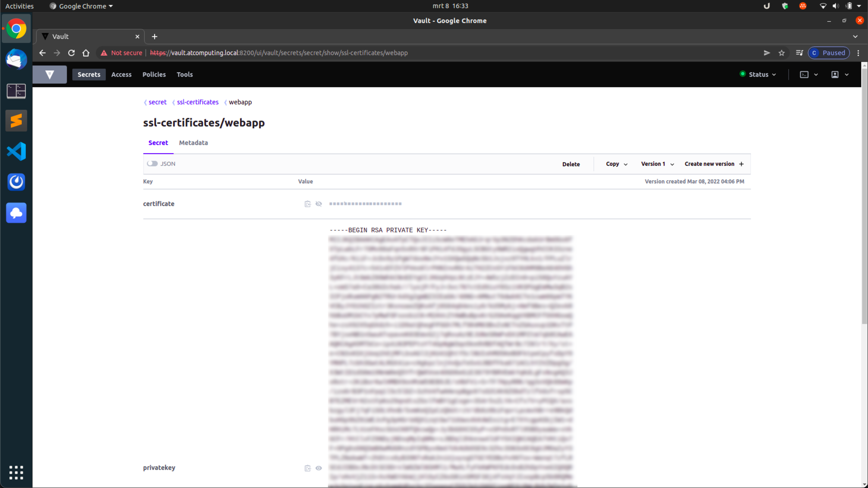868x488 pixels.
Task: Reload the Vault page
Action: (71, 53)
